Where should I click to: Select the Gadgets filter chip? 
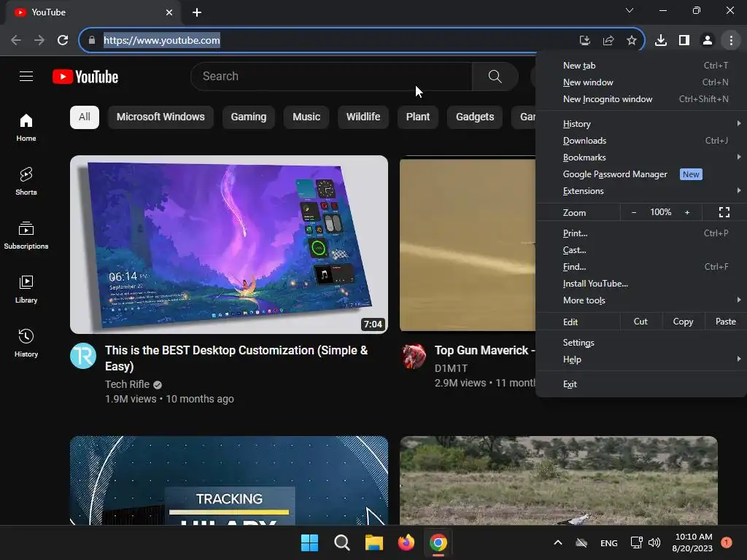pyautogui.click(x=475, y=117)
